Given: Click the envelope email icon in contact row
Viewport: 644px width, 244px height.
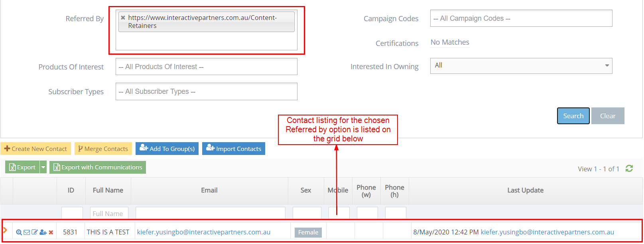Looking at the screenshot, I should coord(27,232).
